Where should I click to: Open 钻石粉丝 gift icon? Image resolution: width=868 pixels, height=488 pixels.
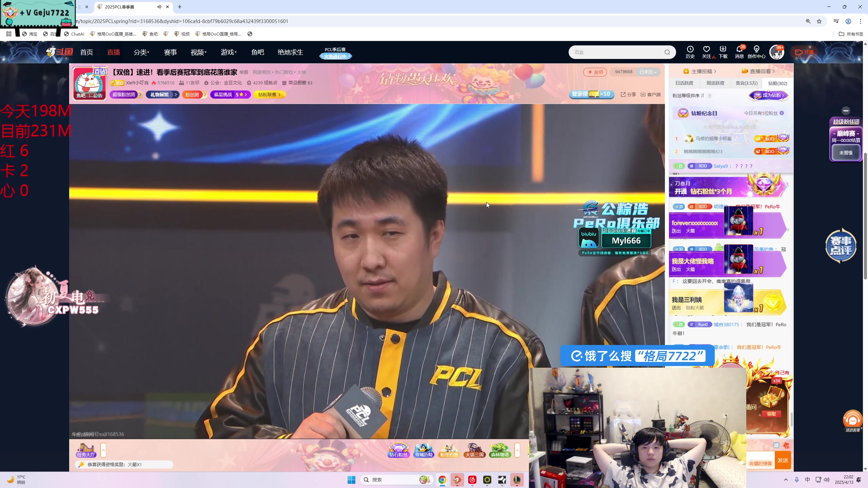pyautogui.click(x=398, y=450)
